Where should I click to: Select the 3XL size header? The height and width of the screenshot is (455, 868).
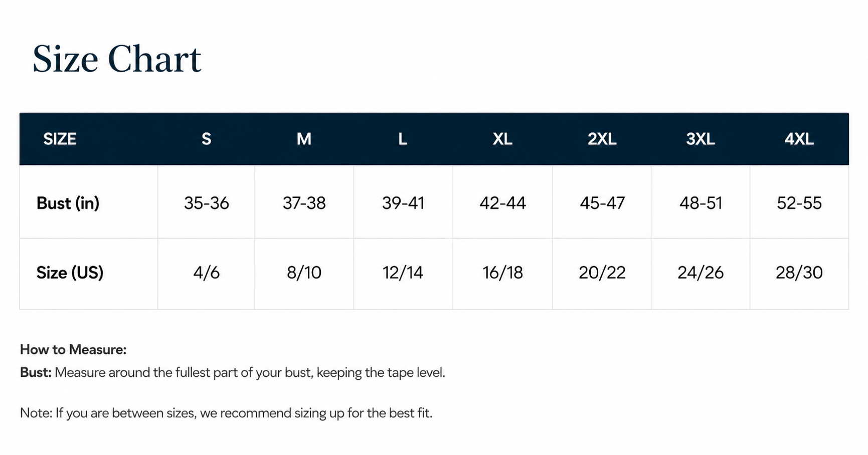[701, 139]
